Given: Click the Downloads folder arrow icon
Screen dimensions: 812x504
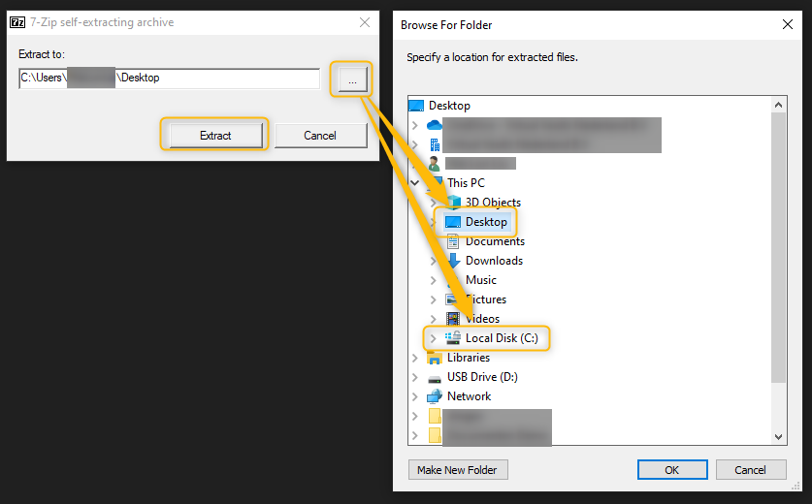Looking at the screenshot, I should 453,261.
